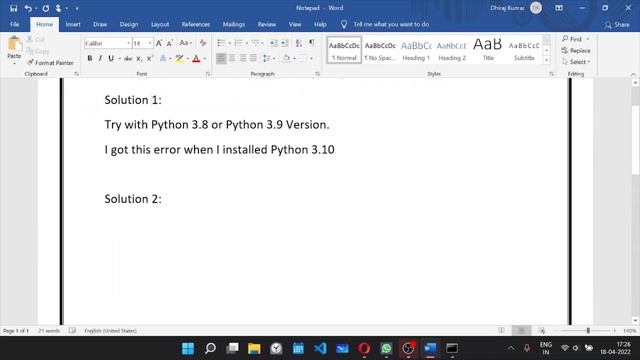Click the Tell me search box
Image resolution: width=640 pixels, height=360 pixels.
[x=391, y=24]
